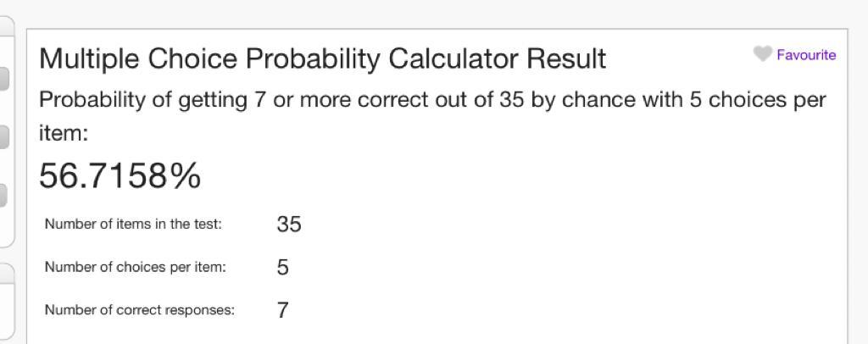Click '5 choices per' text in description

click(757, 100)
